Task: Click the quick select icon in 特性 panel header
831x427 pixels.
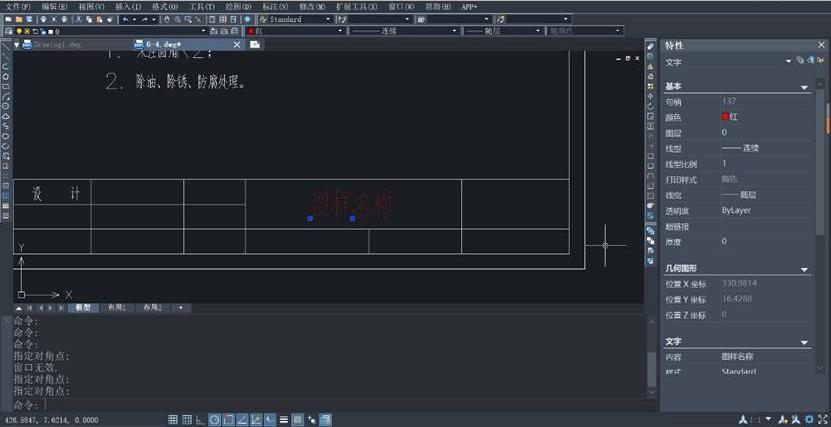Action: (820, 61)
